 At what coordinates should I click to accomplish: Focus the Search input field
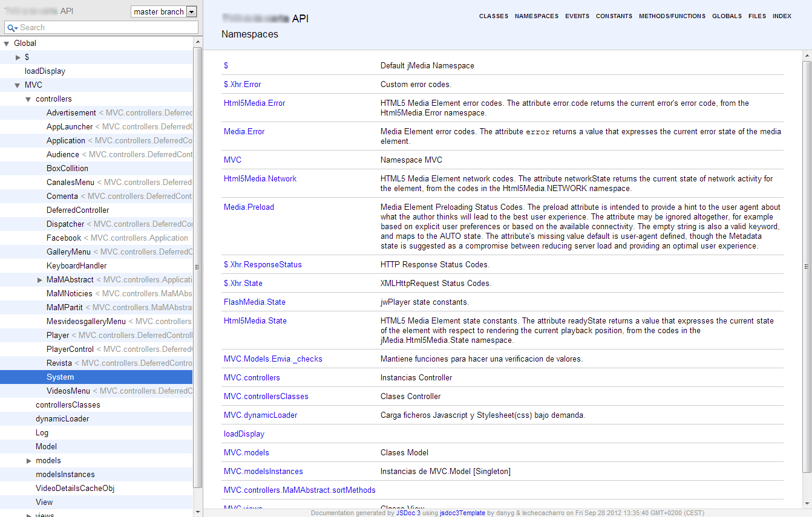click(x=106, y=28)
